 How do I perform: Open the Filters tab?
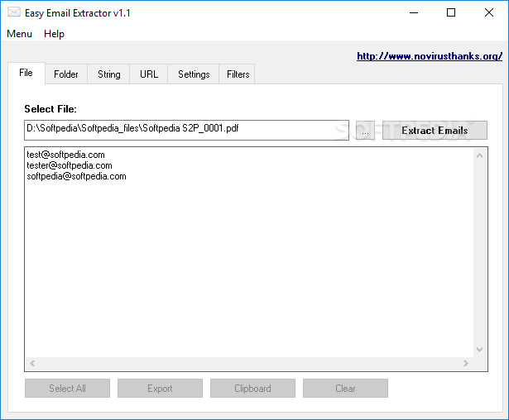[238, 74]
